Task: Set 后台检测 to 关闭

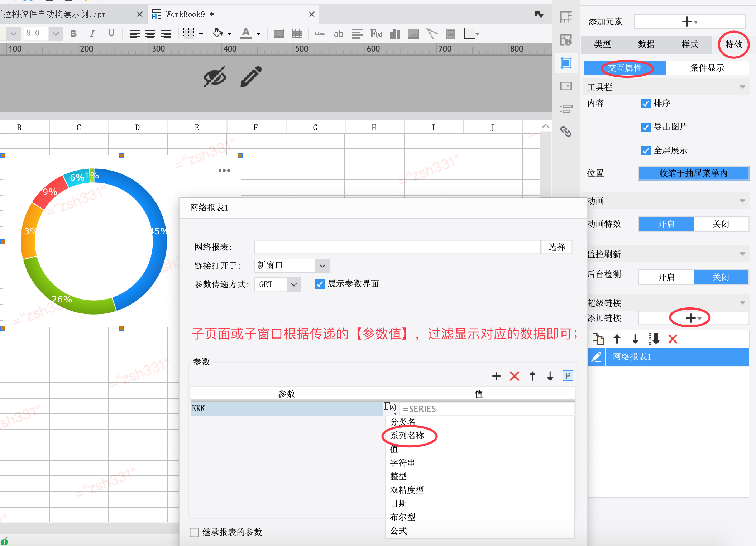Action: 721,277
